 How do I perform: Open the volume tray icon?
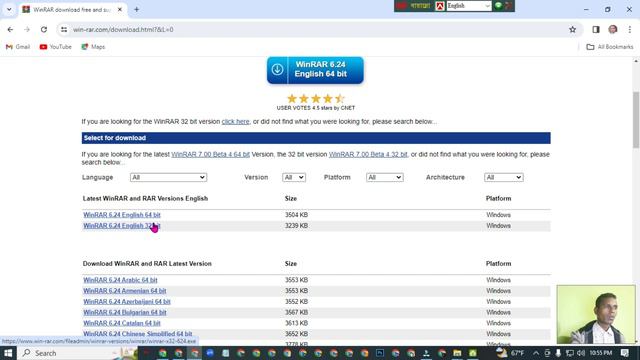[580, 353]
